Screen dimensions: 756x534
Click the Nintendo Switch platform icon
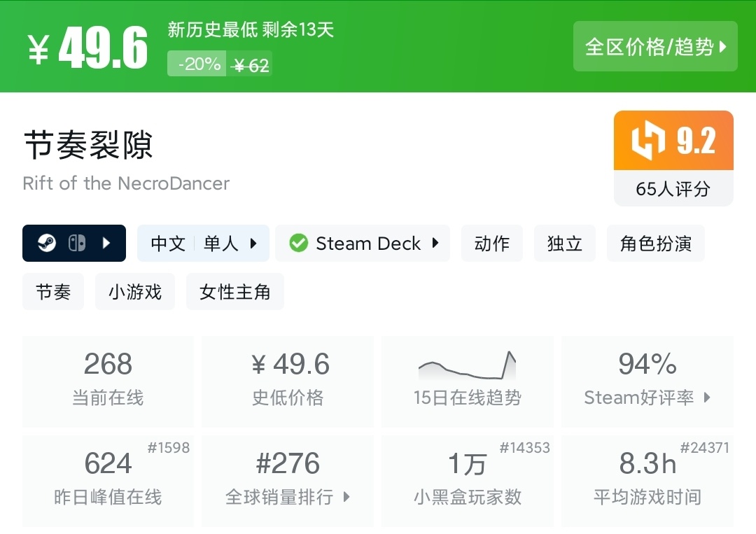[x=77, y=244]
